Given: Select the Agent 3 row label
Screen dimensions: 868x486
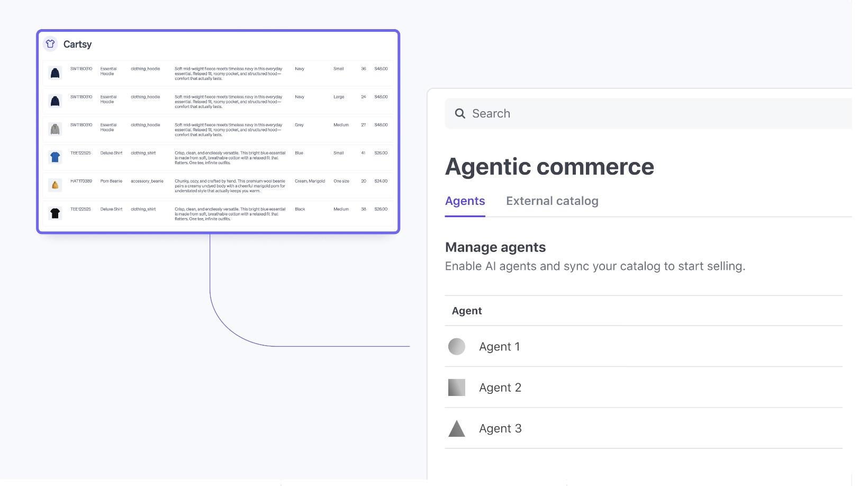Looking at the screenshot, I should [500, 428].
